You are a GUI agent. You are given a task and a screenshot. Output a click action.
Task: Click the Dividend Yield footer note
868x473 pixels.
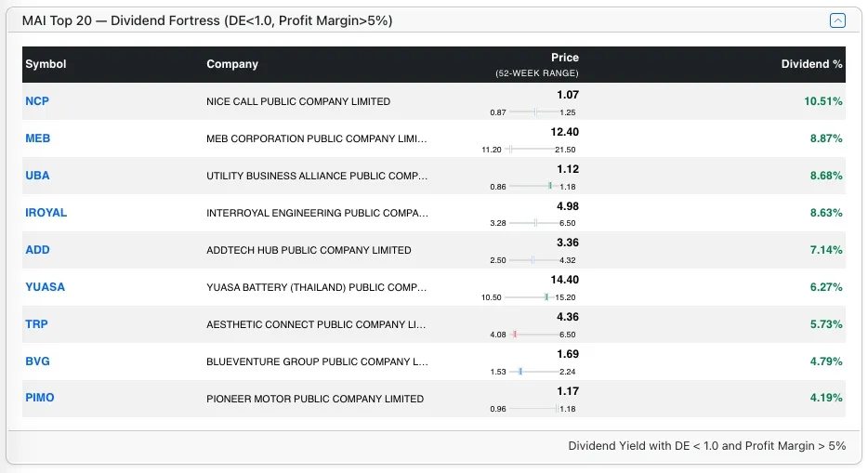click(707, 446)
